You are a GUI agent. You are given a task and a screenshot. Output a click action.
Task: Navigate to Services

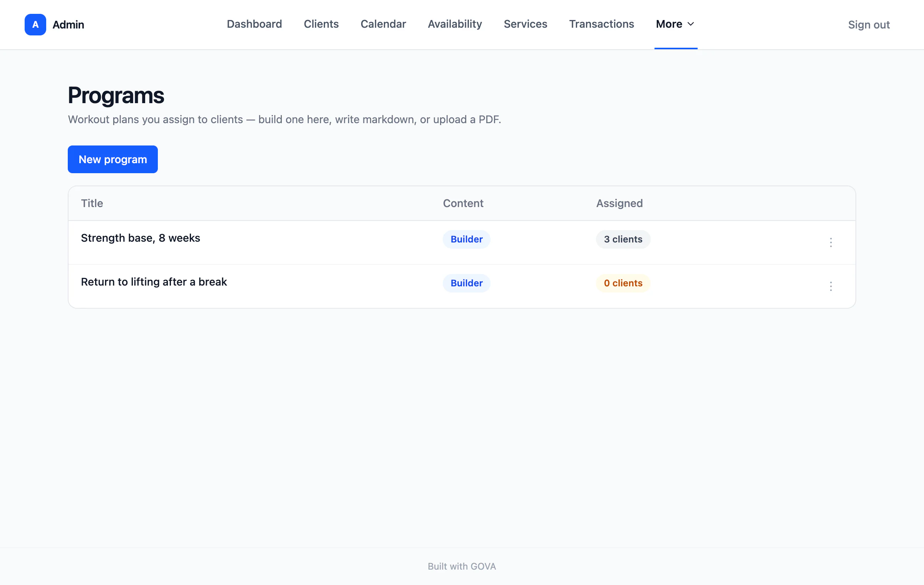point(525,24)
